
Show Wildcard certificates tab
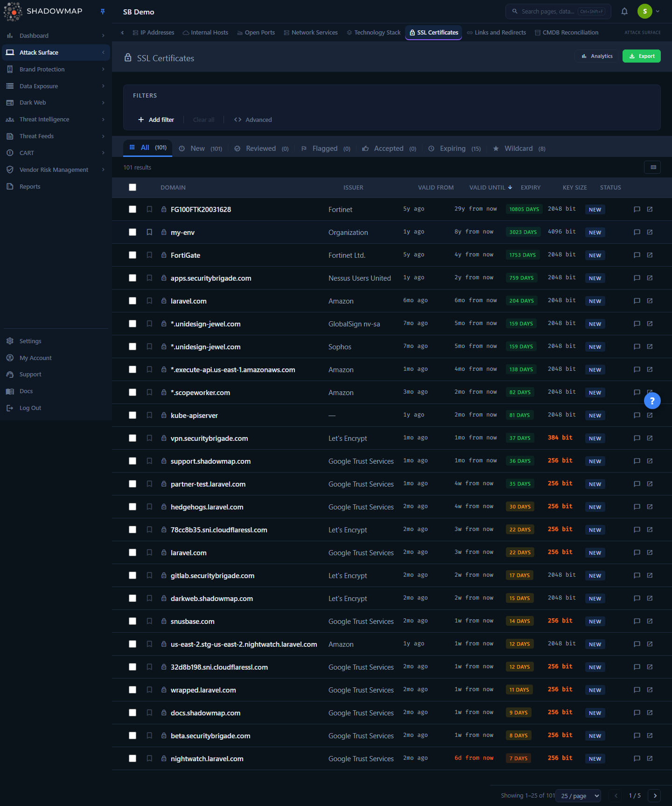click(519, 148)
